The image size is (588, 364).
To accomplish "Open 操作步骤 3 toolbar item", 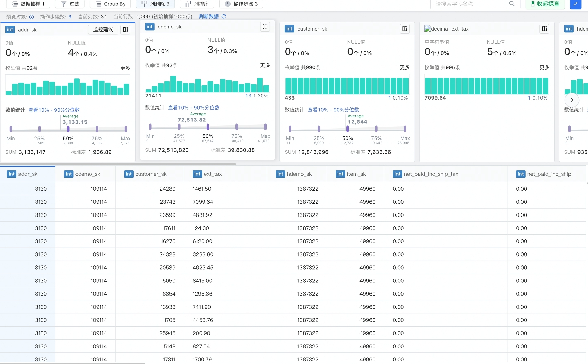I will click(241, 4).
